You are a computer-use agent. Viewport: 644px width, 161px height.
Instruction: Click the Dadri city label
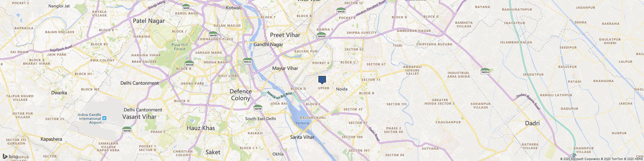coord(532,123)
